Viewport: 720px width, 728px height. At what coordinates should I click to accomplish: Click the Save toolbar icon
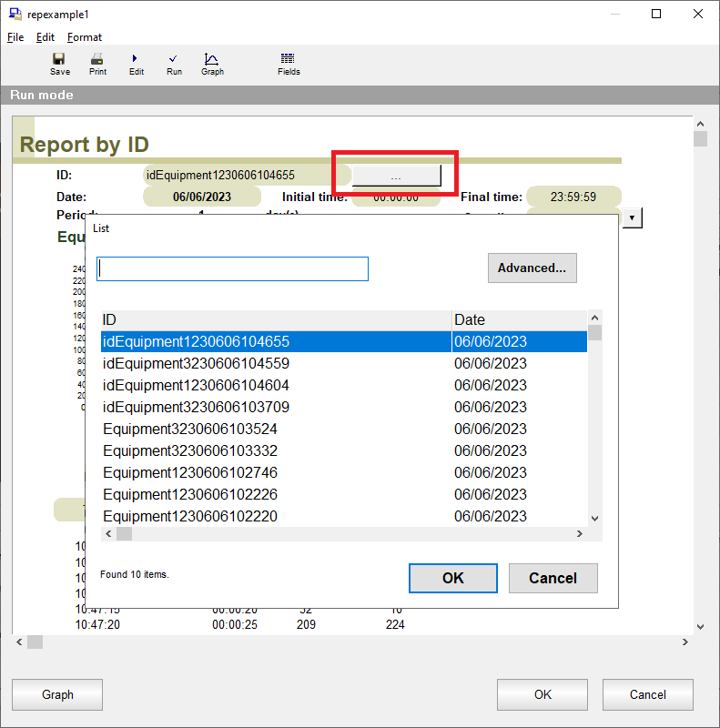(x=59, y=64)
